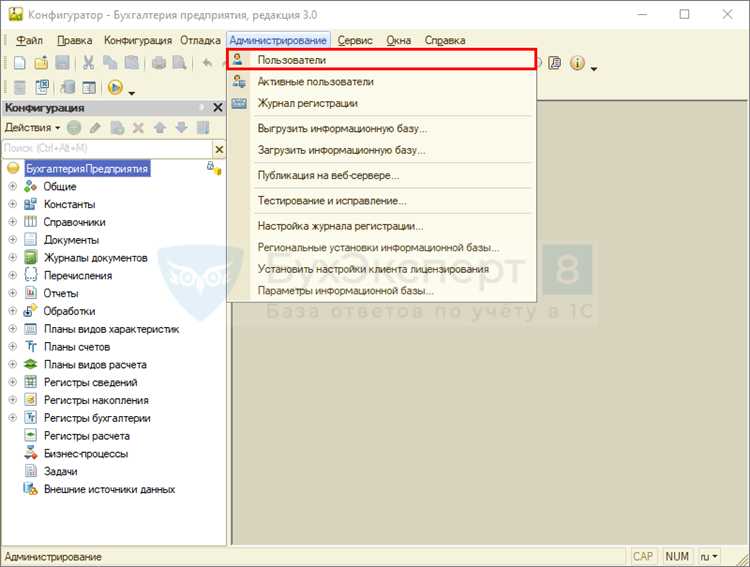Click the round info icon in toolbar

(577, 63)
